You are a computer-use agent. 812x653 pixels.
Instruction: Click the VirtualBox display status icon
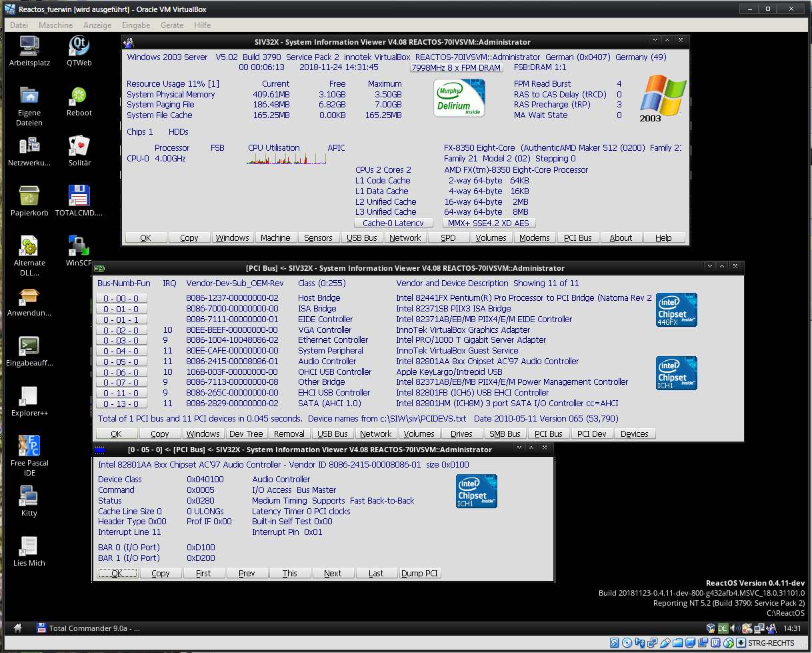(x=691, y=643)
